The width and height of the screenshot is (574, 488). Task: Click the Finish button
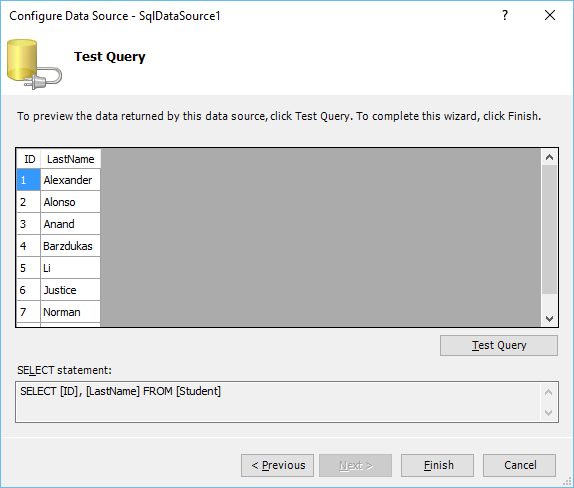[x=437, y=465]
